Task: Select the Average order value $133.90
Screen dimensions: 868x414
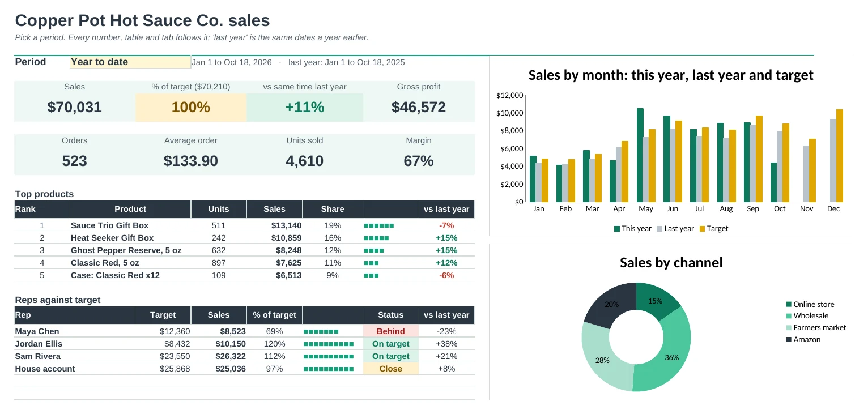Action: 191,161
